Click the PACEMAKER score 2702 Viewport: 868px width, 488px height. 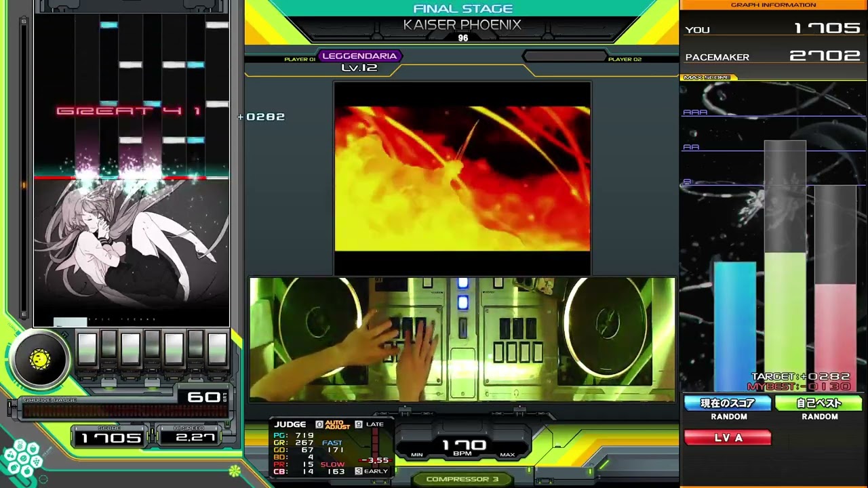[x=825, y=56]
